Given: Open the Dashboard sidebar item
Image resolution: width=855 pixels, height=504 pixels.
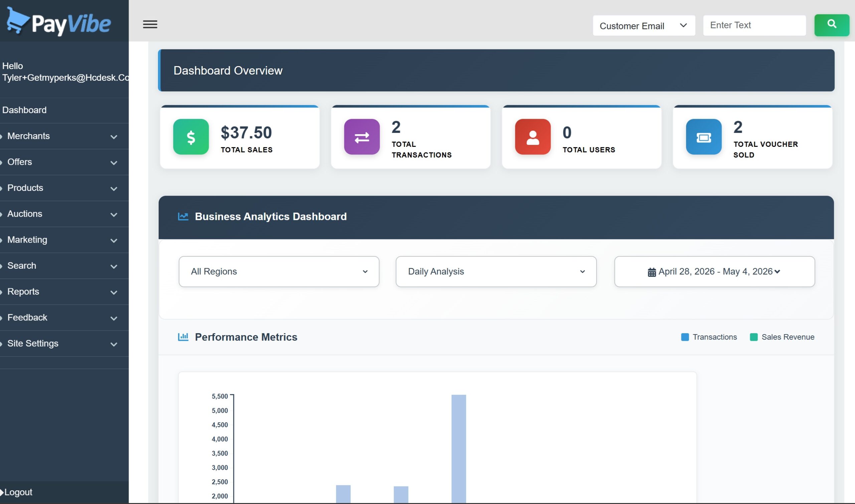Looking at the screenshot, I should [64, 110].
